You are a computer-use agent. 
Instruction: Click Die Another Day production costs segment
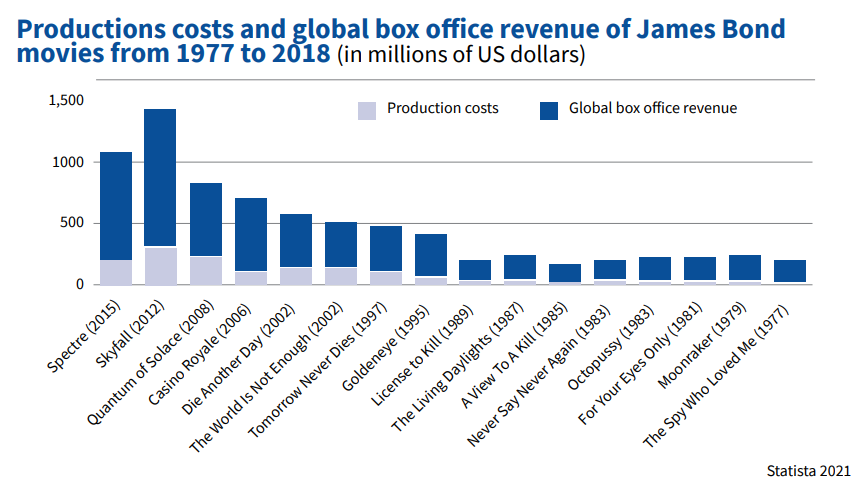click(296, 277)
